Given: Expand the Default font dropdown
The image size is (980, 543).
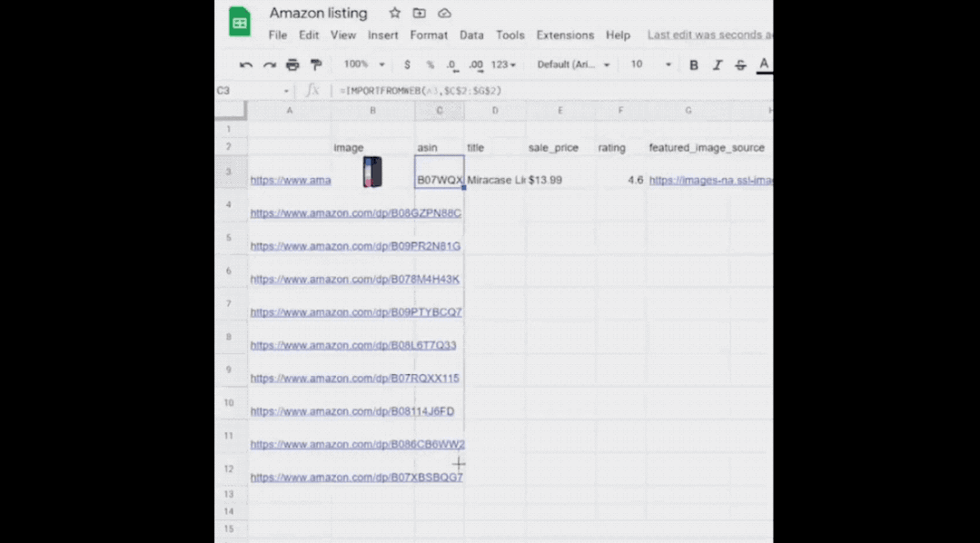Looking at the screenshot, I should (573, 65).
